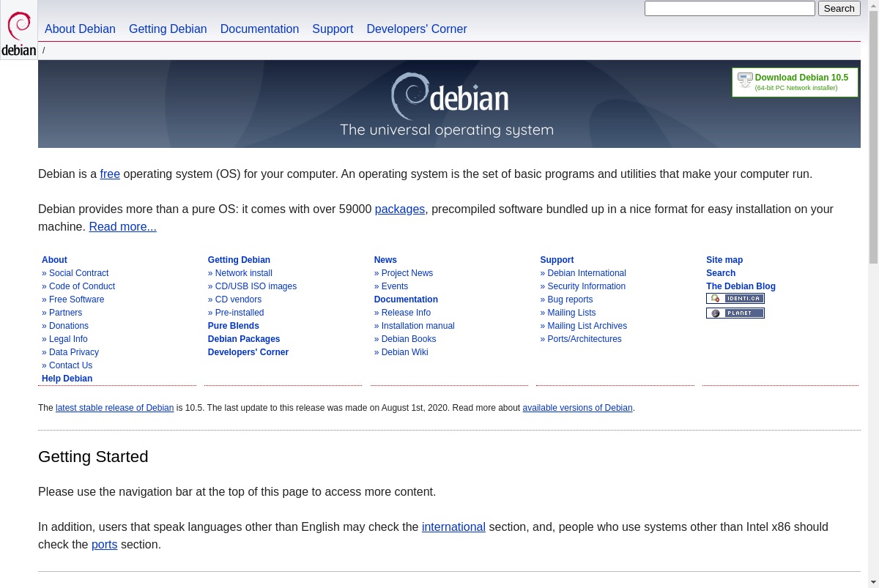
Task: Open 'available versions of Debian' link
Action: [x=577, y=408]
